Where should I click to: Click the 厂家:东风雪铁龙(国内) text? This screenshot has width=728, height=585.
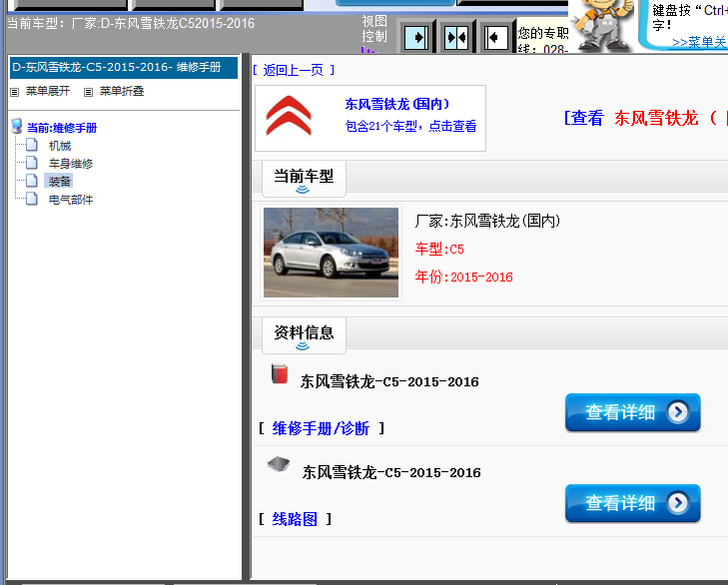[x=487, y=221]
